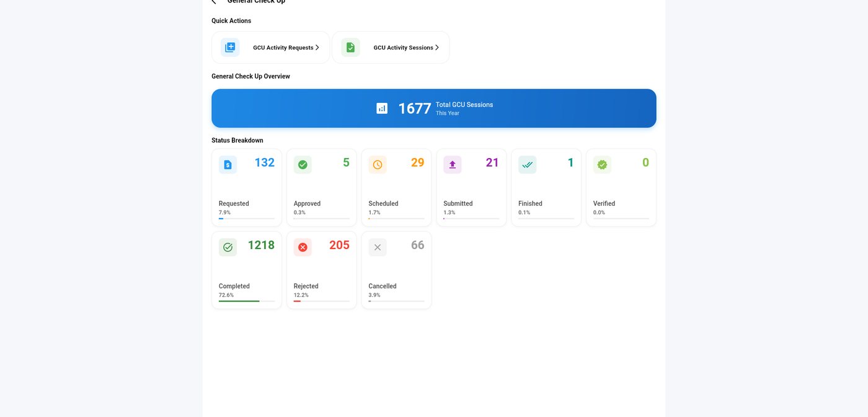Click the This Year subtitle
This screenshot has height=417, width=868.
point(448,113)
